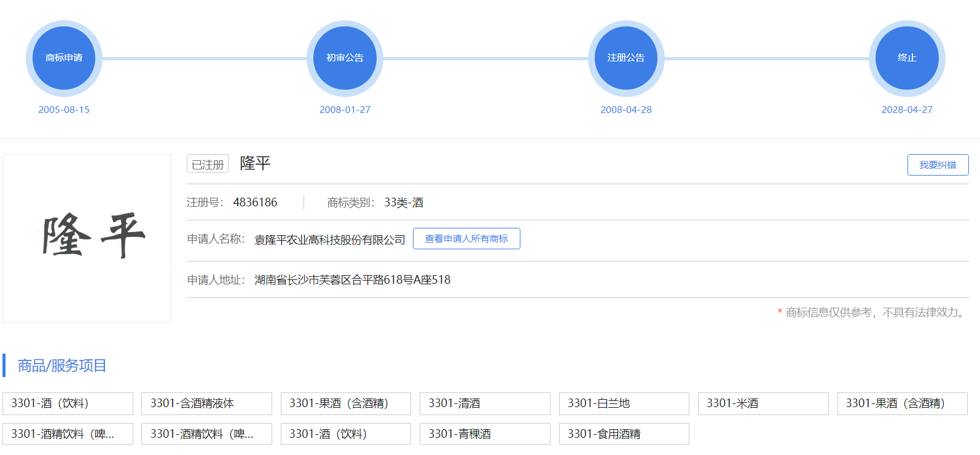
Task: Click the 3301-清酒 item
Action: point(485,403)
